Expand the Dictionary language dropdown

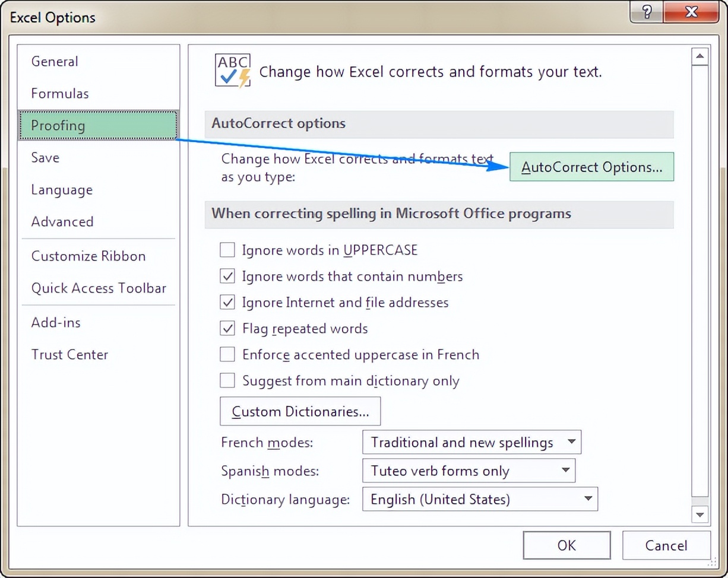480,499
